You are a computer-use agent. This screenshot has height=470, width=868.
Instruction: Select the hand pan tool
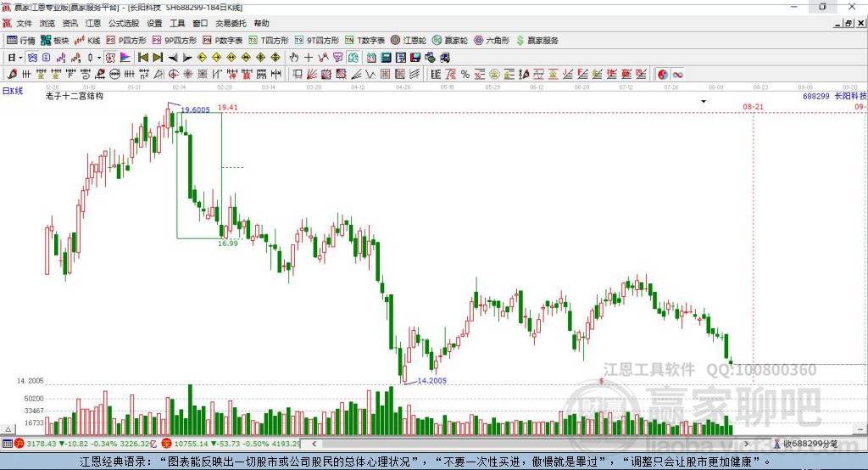(294, 58)
